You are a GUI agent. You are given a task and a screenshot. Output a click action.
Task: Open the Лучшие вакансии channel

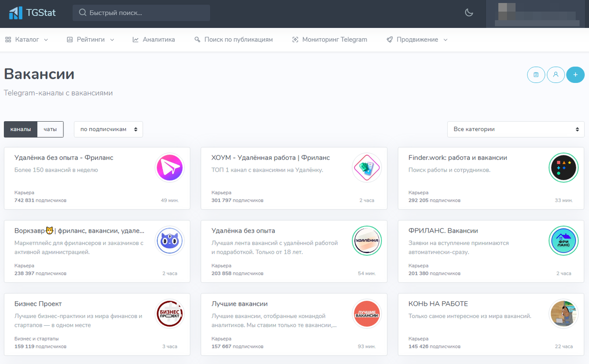pos(240,304)
